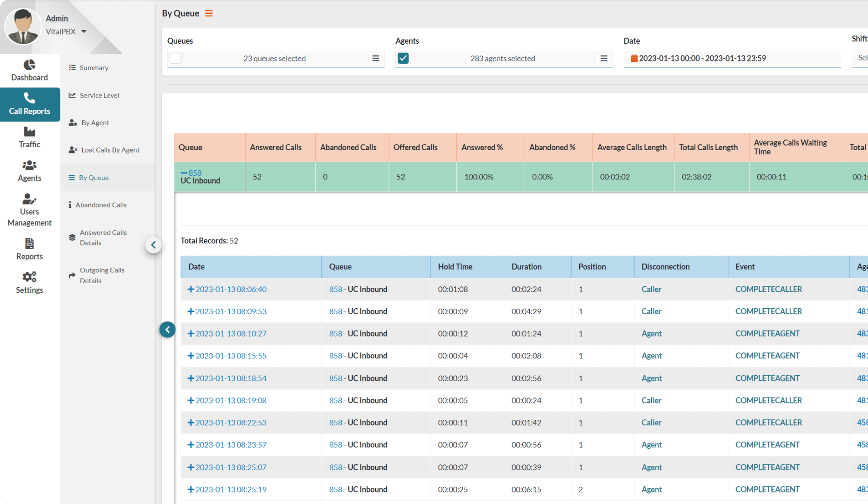The width and height of the screenshot is (868, 504).
Task: Open Users Management icon
Action: [29, 199]
